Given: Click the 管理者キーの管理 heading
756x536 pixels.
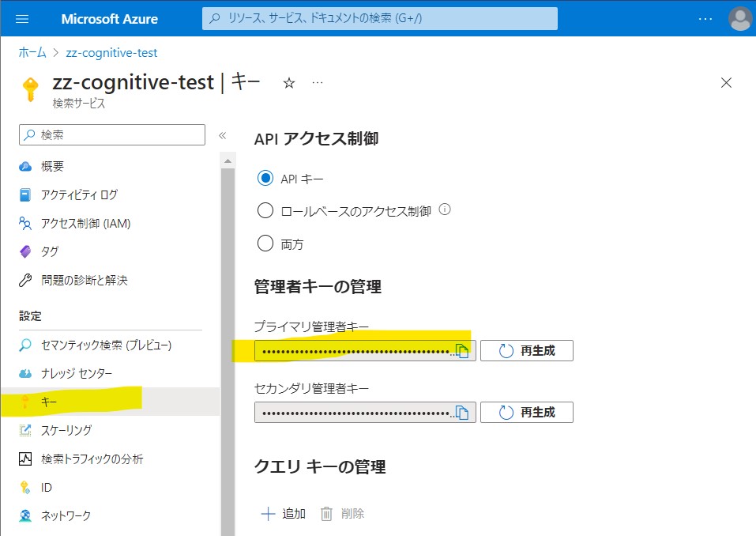Looking at the screenshot, I should (x=318, y=286).
